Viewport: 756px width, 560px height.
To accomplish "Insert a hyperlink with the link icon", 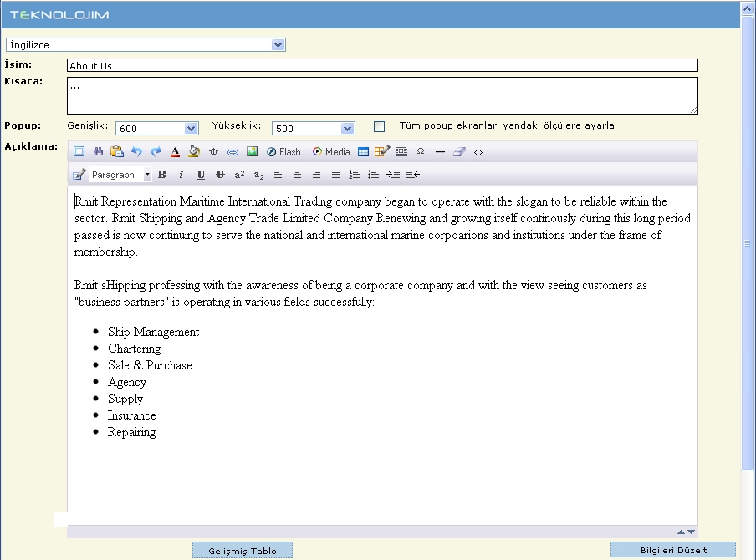I will click(232, 152).
